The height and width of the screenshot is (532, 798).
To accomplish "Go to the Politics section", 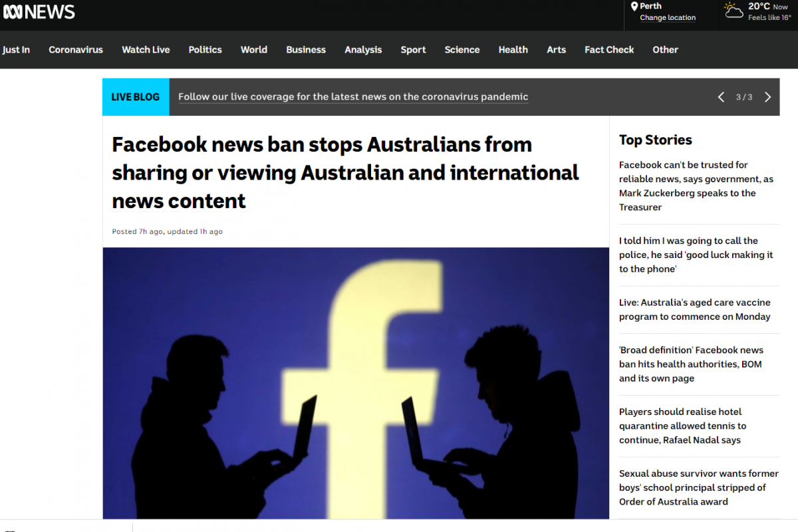I will pos(205,50).
